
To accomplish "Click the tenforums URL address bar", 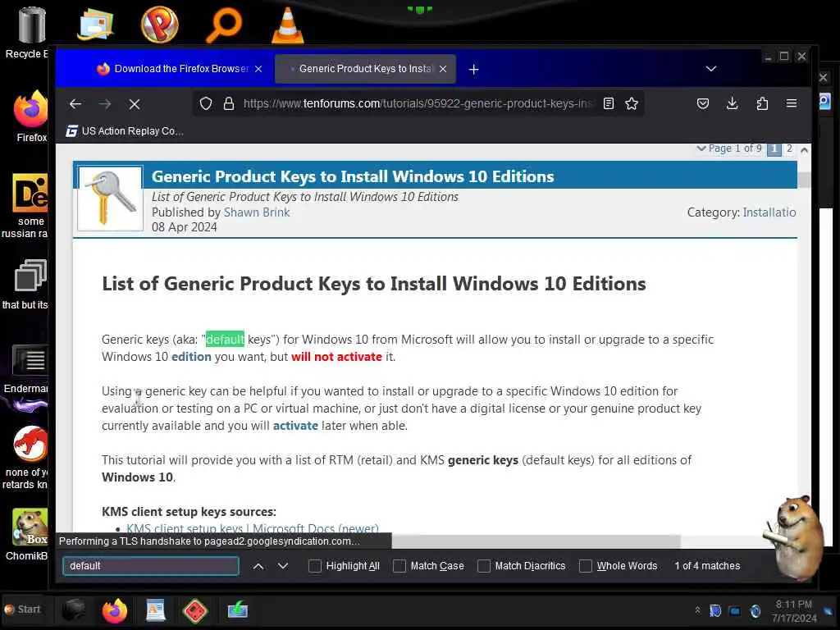I will pyautogui.click(x=418, y=103).
